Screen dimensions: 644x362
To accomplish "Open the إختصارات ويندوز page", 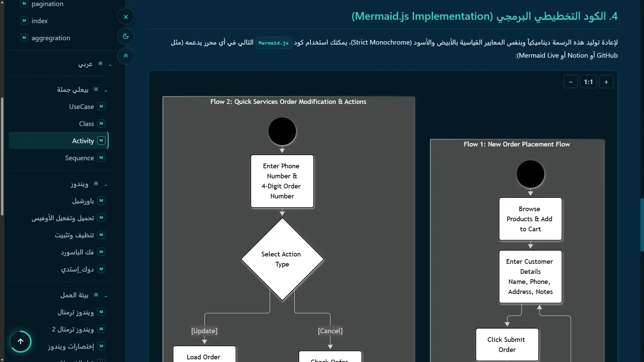I will point(71,346).
